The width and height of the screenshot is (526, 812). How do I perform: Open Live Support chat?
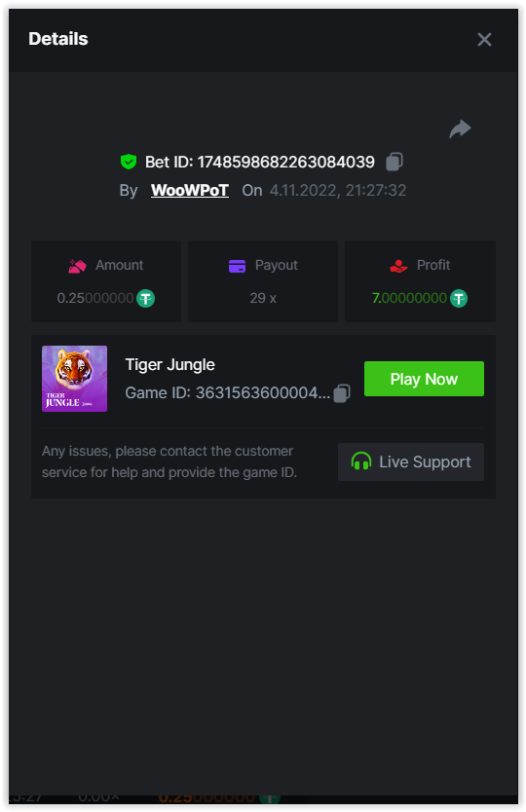click(411, 461)
